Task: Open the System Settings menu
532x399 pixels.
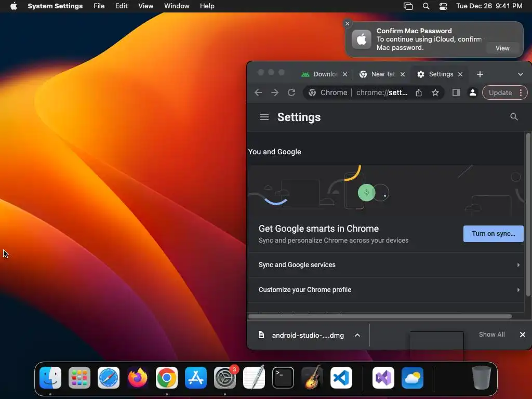Action: pyautogui.click(x=55, y=6)
